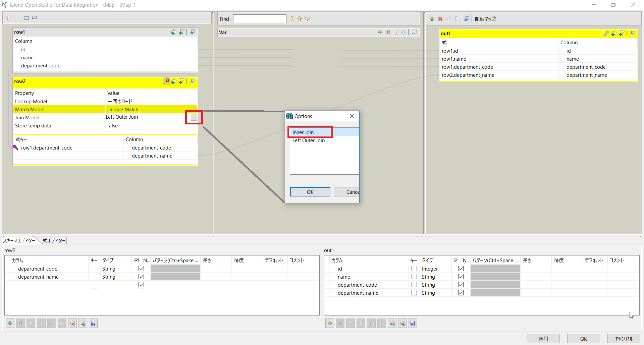
Task: Click inside the Find text field
Action: pyautogui.click(x=260, y=19)
